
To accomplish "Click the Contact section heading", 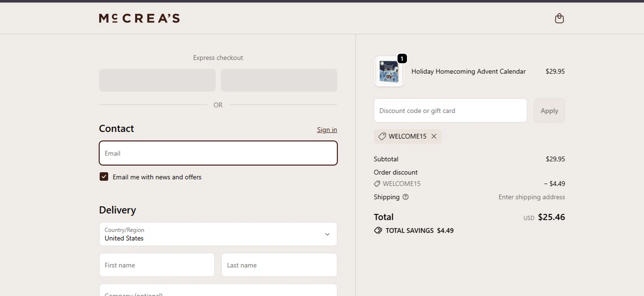I will [x=116, y=128].
